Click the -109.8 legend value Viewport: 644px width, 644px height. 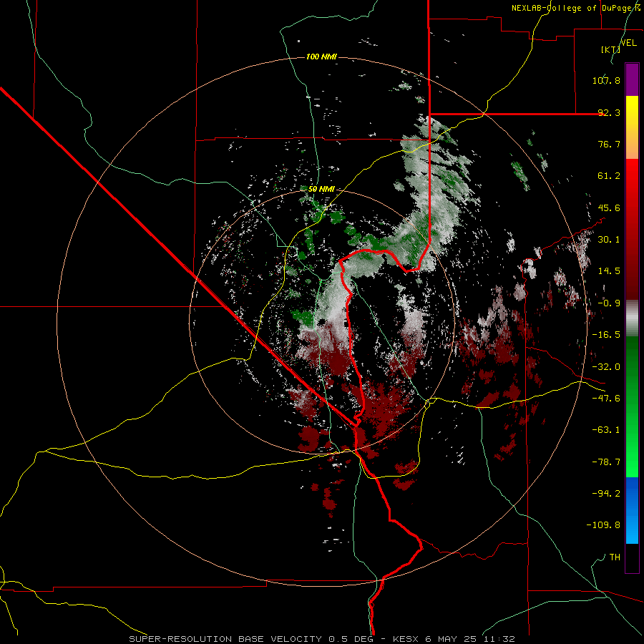click(x=603, y=525)
